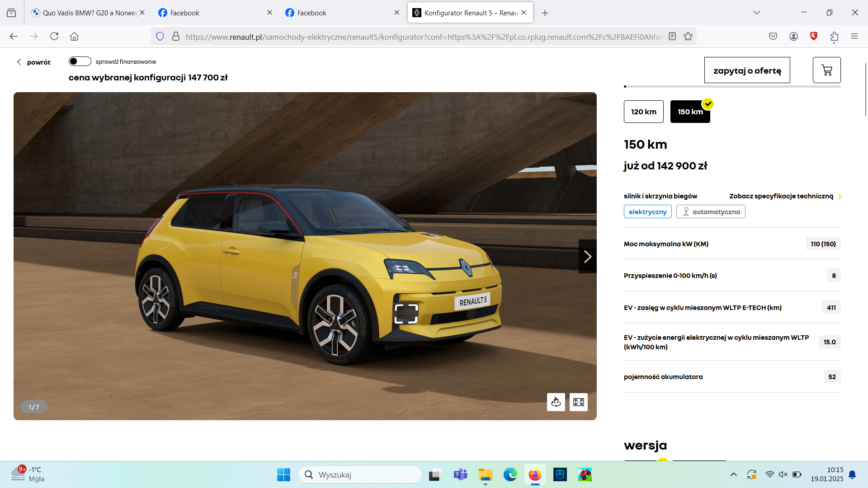Click the już od 142 900 zł text
The image size is (868, 488).
665,166
